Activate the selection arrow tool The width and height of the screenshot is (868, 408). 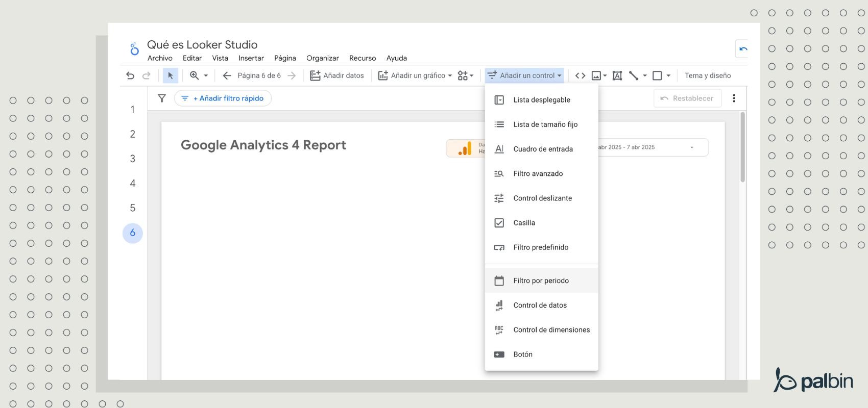pos(171,75)
